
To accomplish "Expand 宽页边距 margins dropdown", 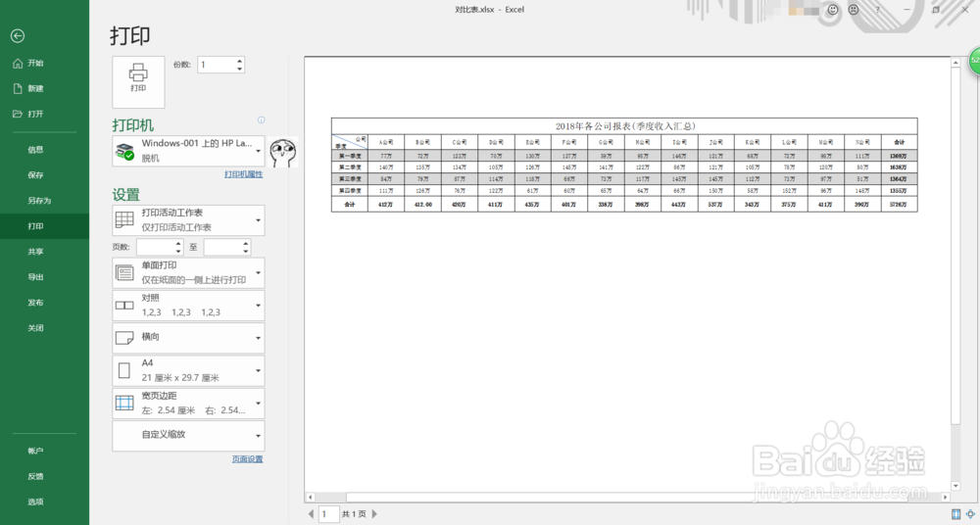I will tap(188, 404).
